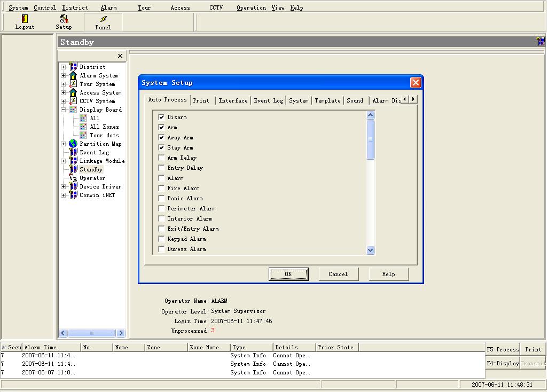Expand the Alarm System node
The height and width of the screenshot is (392, 548).
pyautogui.click(x=63, y=75)
